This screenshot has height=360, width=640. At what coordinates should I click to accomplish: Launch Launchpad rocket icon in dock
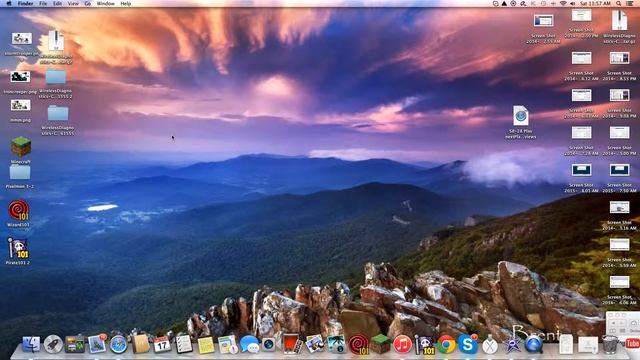click(53, 345)
